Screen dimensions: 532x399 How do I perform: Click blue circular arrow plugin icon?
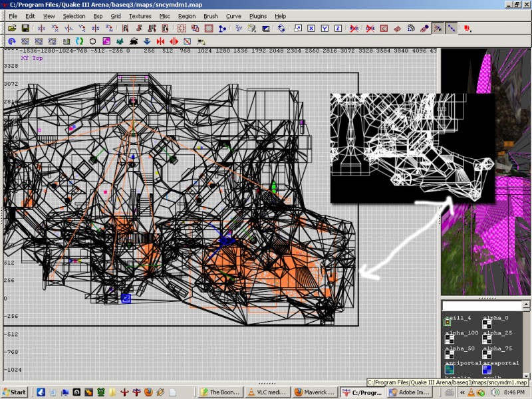tap(12, 41)
